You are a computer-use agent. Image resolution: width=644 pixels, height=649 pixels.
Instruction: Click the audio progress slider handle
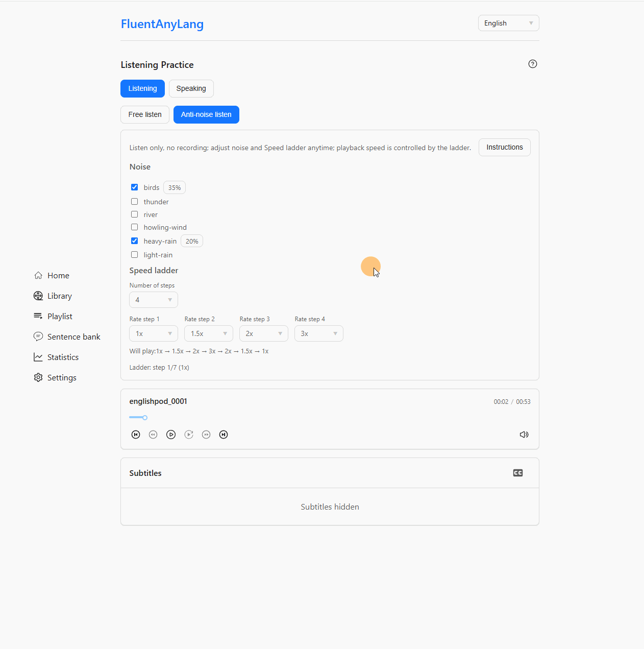[x=145, y=418]
